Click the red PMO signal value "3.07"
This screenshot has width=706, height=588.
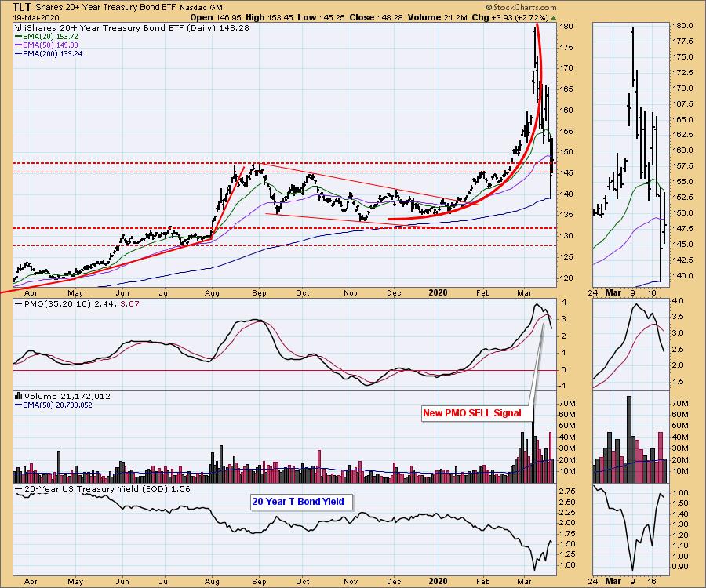click(130, 303)
